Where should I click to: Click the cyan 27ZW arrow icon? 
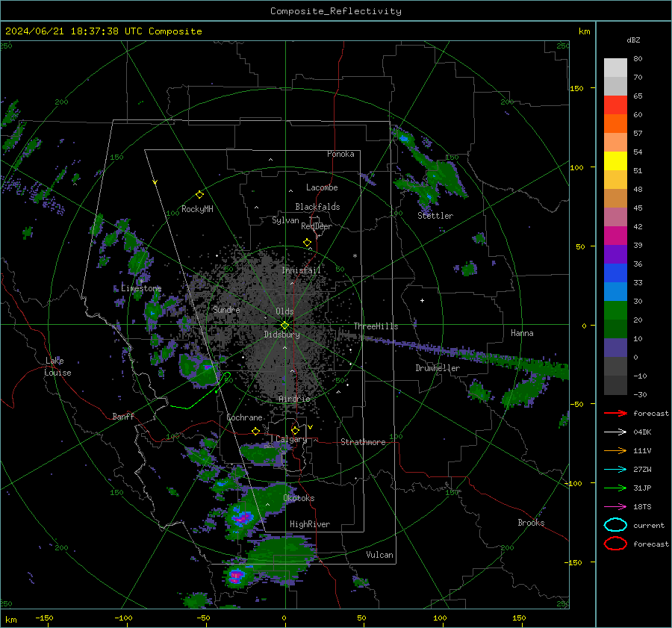pyautogui.click(x=615, y=470)
